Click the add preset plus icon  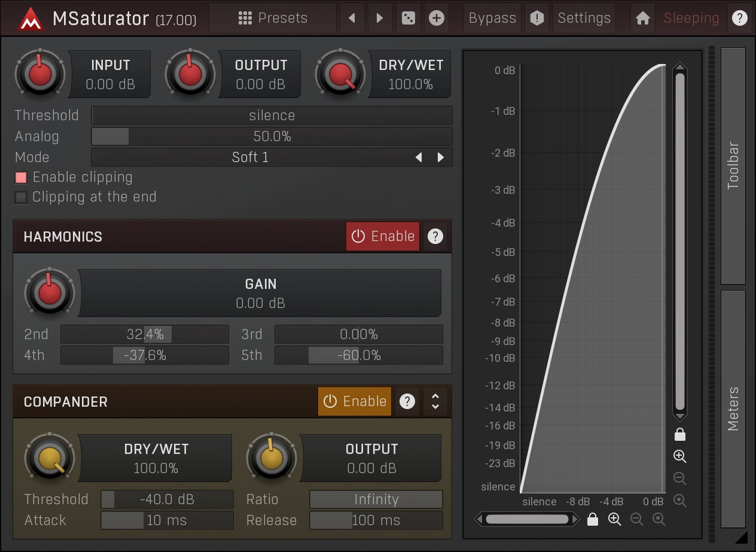[437, 18]
